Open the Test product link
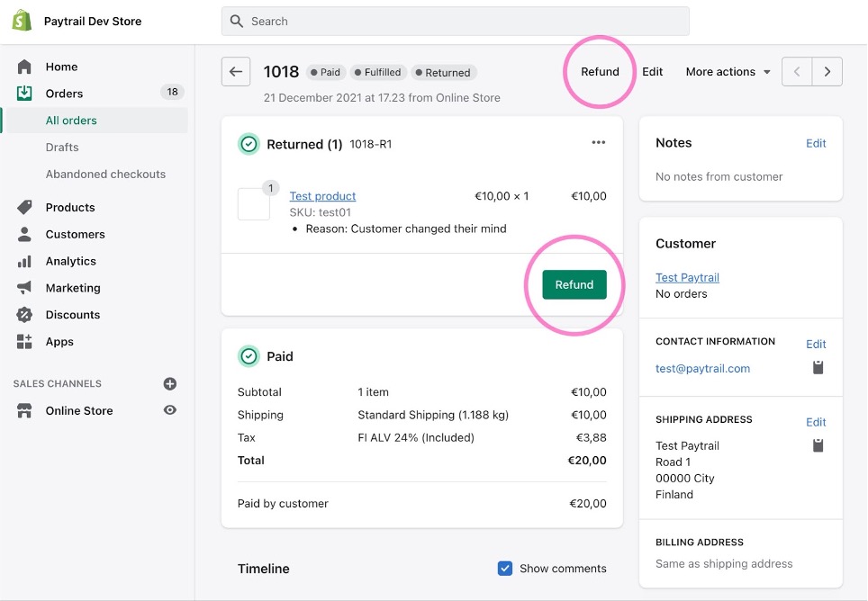The height and width of the screenshot is (601, 868). pyautogui.click(x=322, y=196)
